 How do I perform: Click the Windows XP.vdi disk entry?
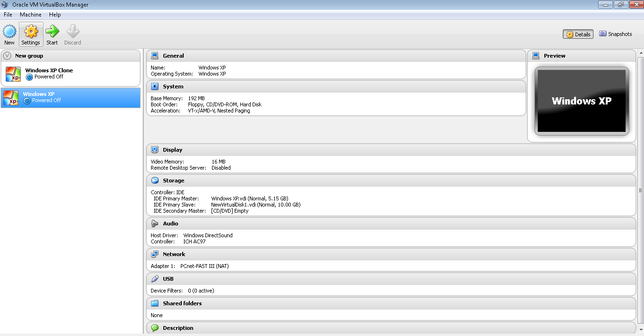pyautogui.click(x=250, y=198)
